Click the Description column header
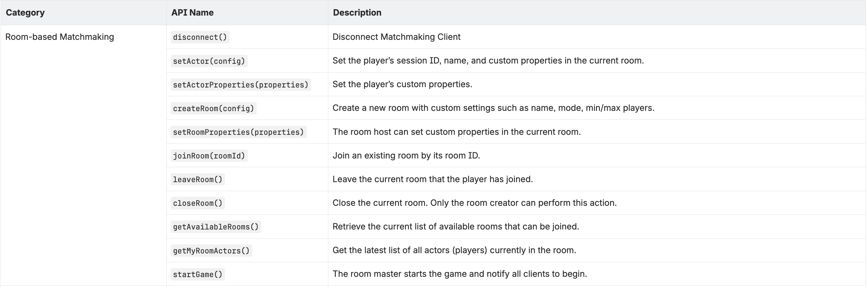Screen dimensions: 868x287 [357, 13]
